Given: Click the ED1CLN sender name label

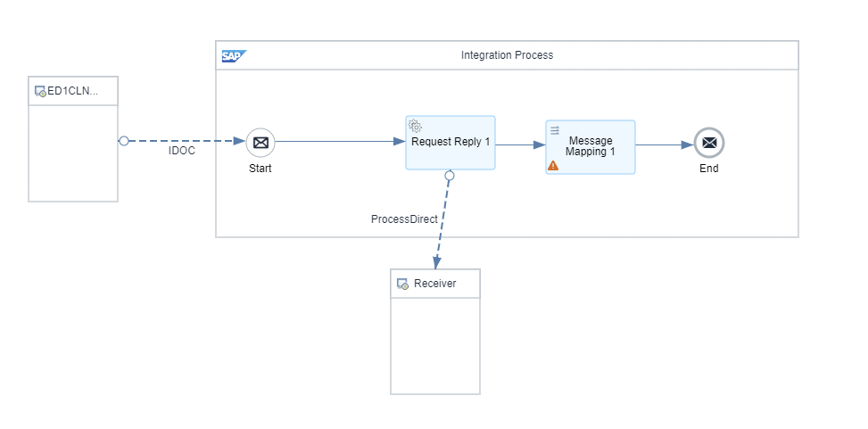Looking at the screenshot, I should click(73, 91).
